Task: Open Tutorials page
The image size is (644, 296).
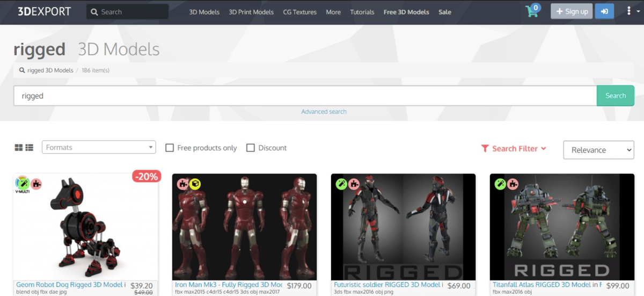Action: [362, 12]
